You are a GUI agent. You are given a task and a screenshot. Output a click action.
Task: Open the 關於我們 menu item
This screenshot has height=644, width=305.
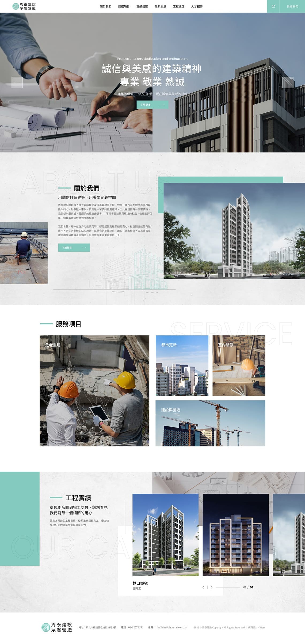click(x=105, y=6)
